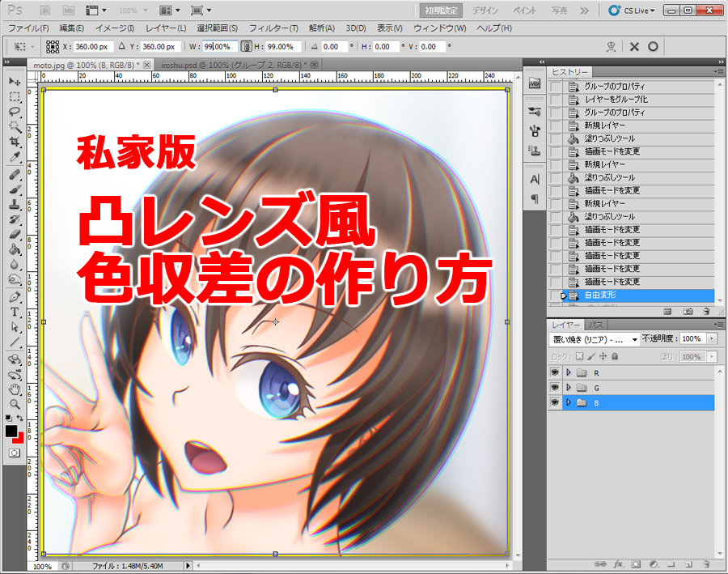
Task: Hide the G group layer
Action: pyautogui.click(x=554, y=388)
